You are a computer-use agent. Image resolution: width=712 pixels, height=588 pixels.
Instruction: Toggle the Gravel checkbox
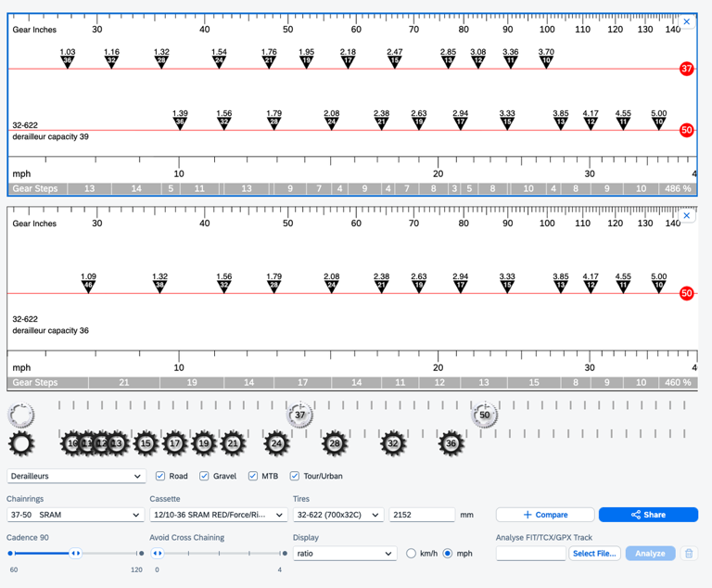pyautogui.click(x=204, y=476)
